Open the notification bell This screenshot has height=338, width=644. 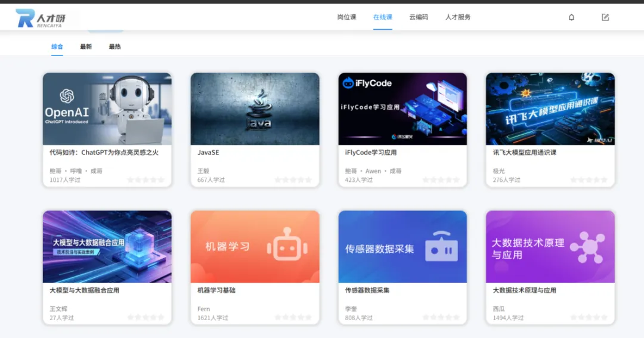coord(571,17)
